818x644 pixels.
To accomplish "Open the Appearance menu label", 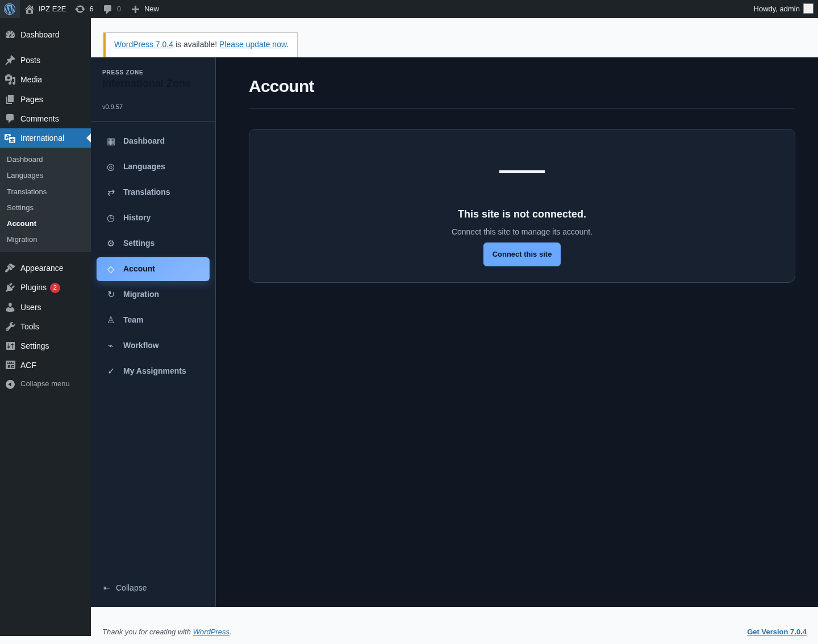I will click(x=42, y=268).
